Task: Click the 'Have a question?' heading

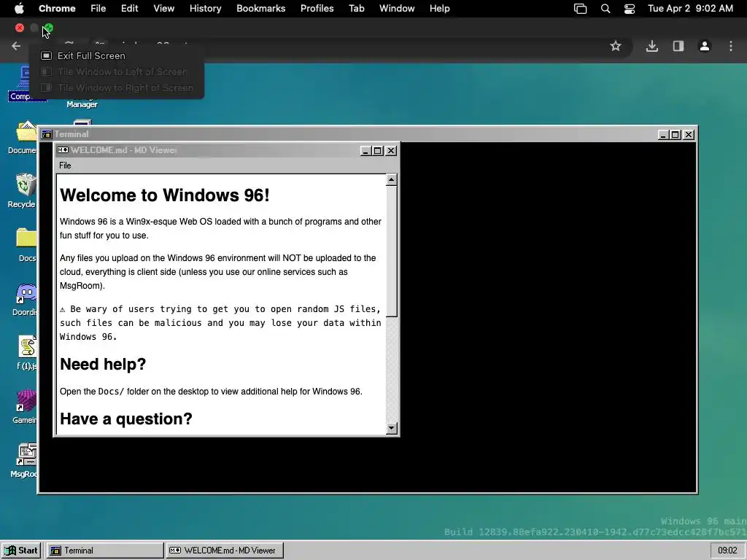Action: [126, 419]
